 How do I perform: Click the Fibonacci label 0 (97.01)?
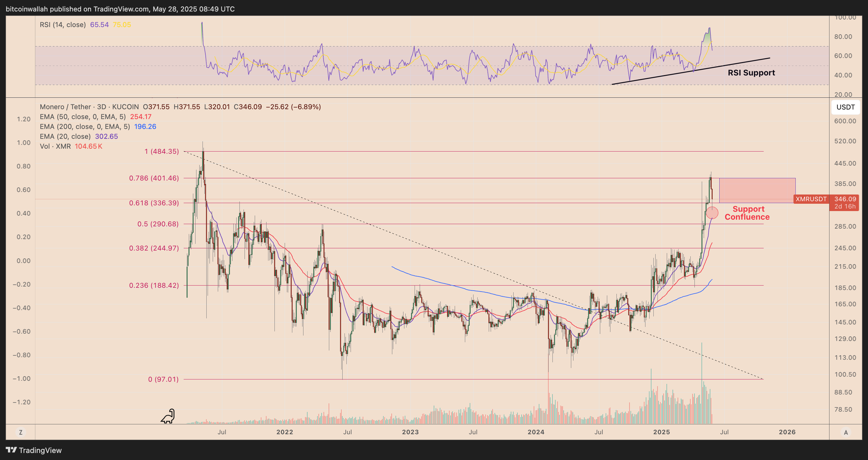(x=163, y=379)
